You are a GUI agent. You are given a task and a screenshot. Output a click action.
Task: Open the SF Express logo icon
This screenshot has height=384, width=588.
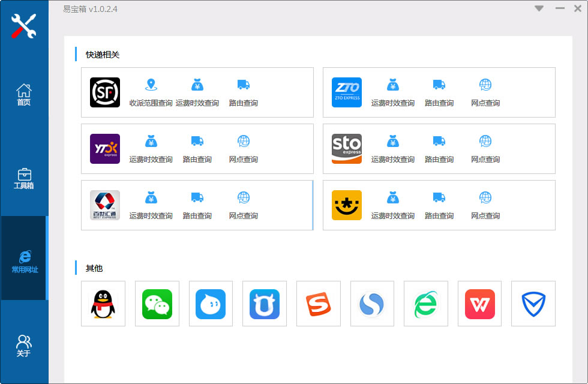(x=105, y=92)
